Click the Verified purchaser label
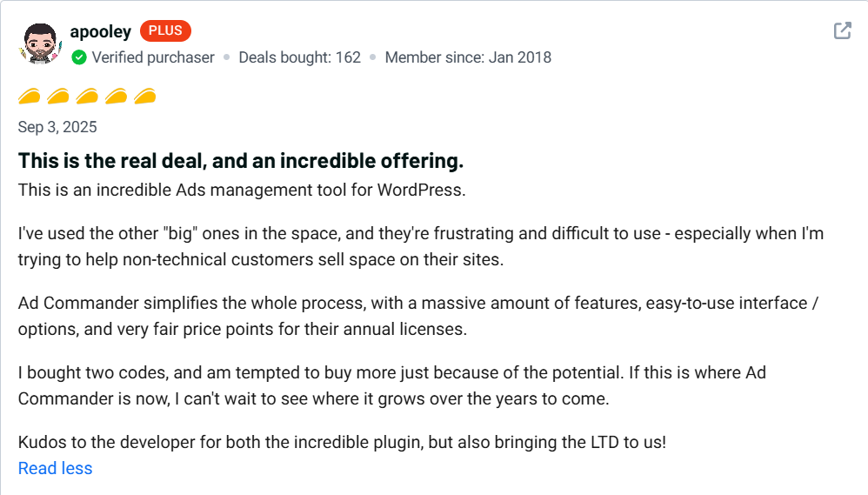This screenshot has width=868, height=495. [x=153, y=57]
